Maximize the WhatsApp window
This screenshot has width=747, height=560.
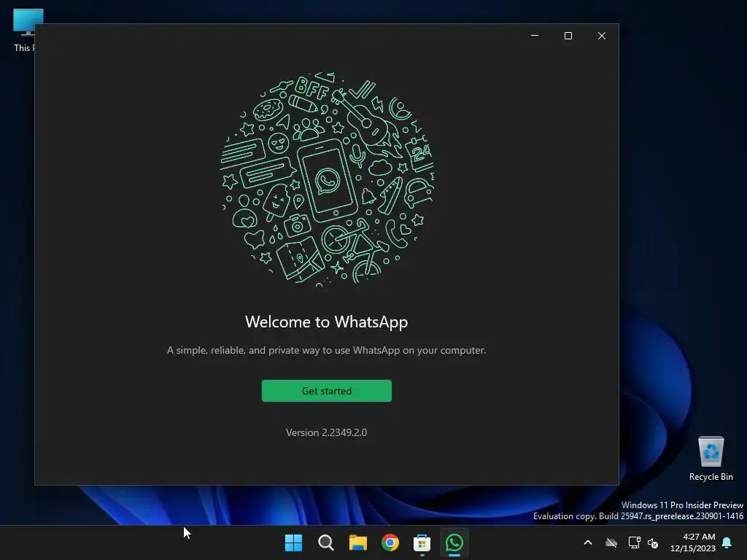[568, 36]
